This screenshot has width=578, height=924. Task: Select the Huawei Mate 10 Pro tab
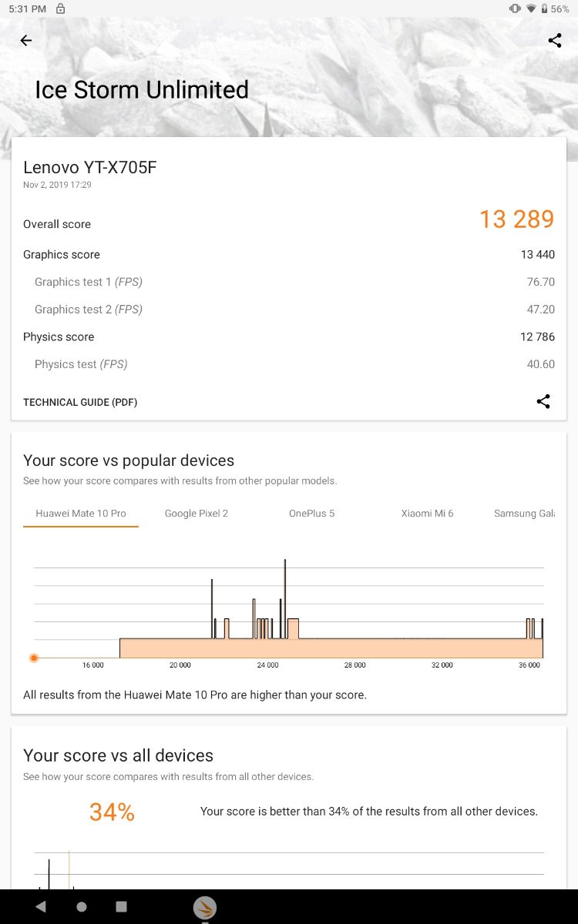tap(81, 514)
